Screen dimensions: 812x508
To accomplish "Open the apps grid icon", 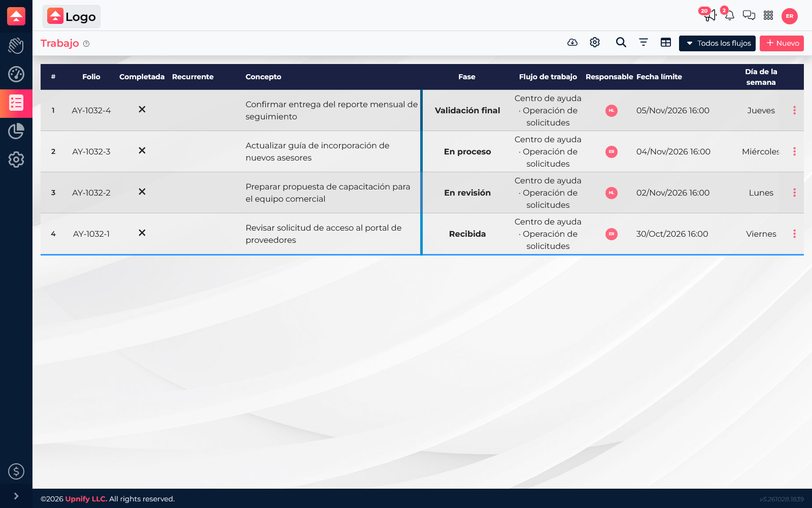I will click(x=768, y=15).
